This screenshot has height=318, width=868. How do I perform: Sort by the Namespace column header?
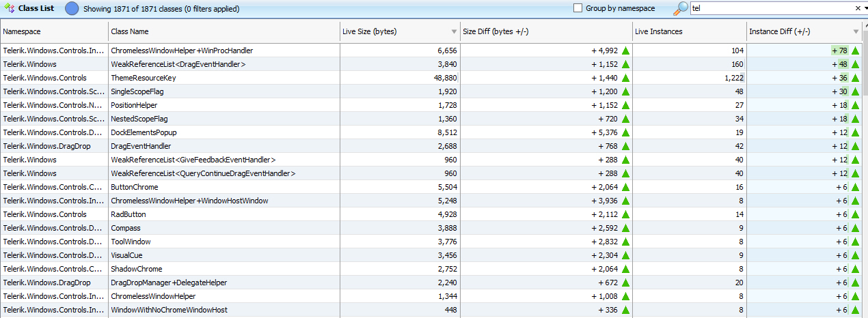54,31
